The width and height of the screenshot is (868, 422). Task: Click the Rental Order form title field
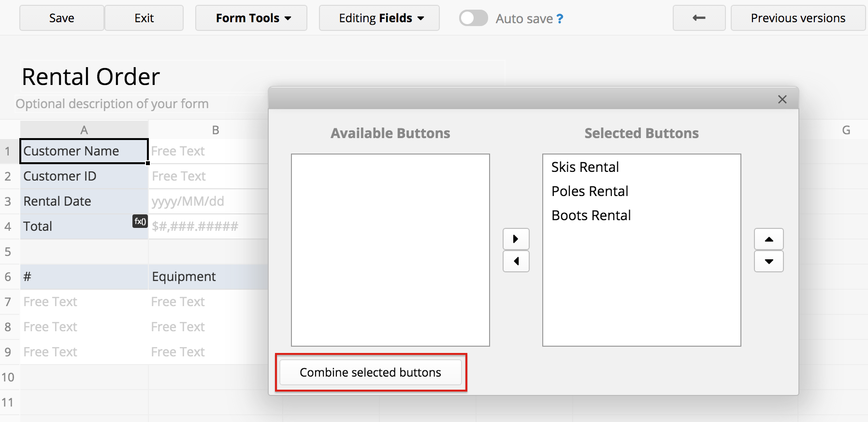(x=91, y=77)
